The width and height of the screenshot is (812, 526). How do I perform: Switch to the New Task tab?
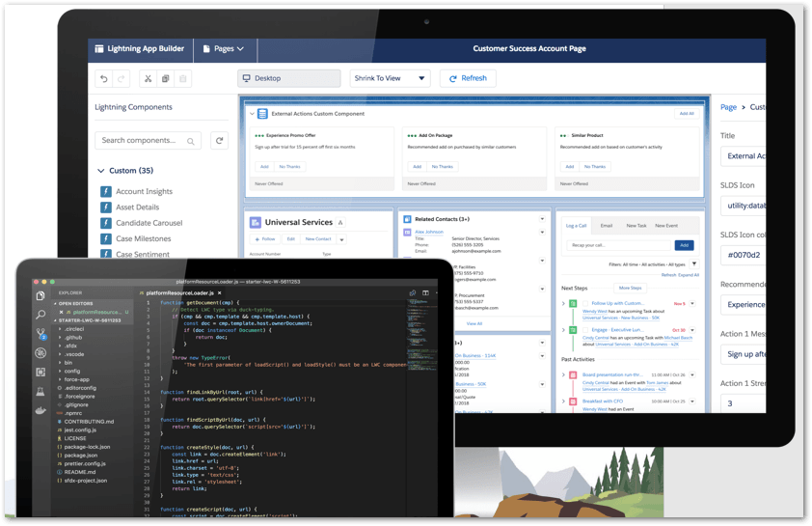636,225
